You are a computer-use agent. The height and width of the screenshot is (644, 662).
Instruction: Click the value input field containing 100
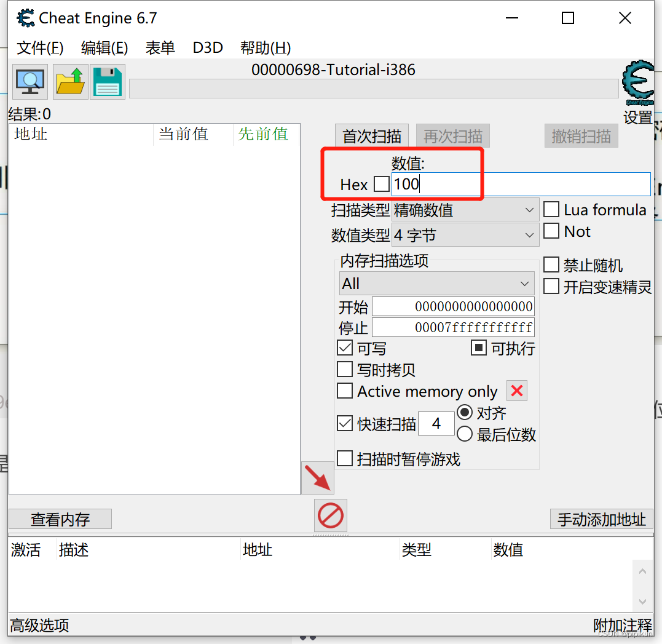521,185
